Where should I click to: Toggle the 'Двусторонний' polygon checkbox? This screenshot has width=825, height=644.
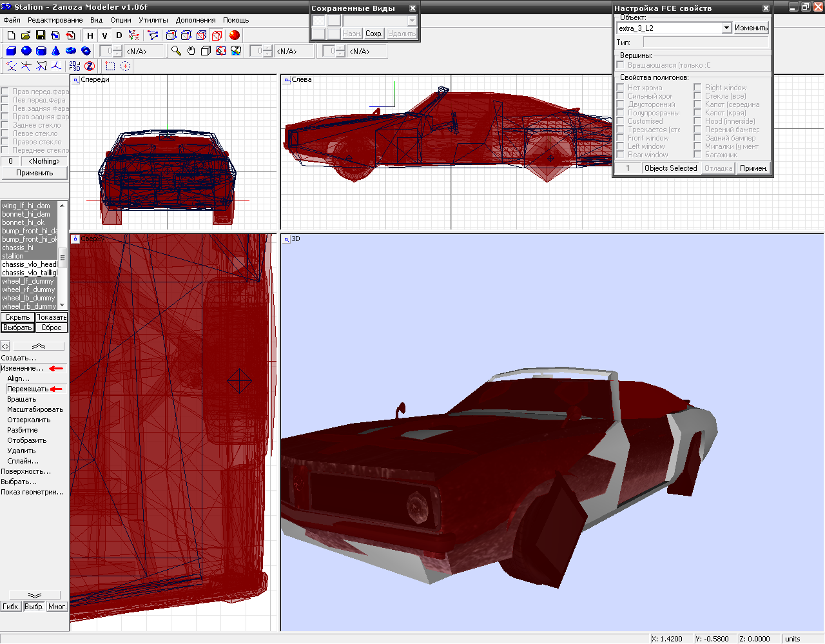pos(621,104)
